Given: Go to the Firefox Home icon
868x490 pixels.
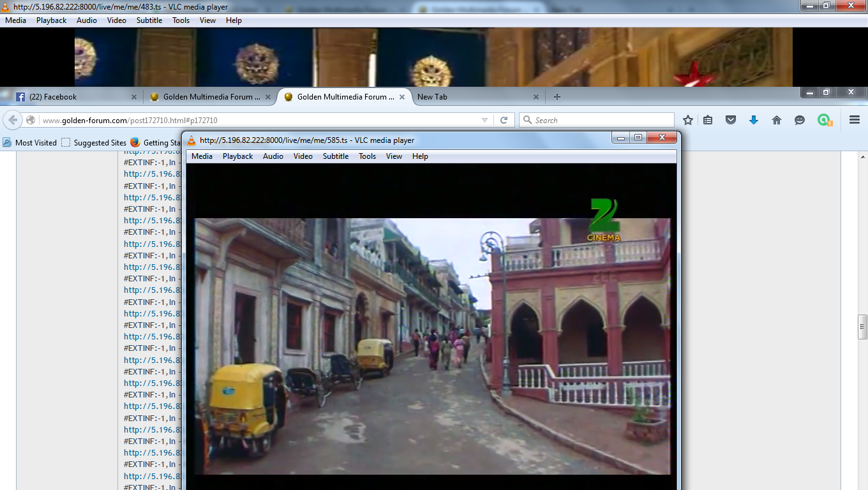Looking at the screenshot, I should (x=777, y=120).
